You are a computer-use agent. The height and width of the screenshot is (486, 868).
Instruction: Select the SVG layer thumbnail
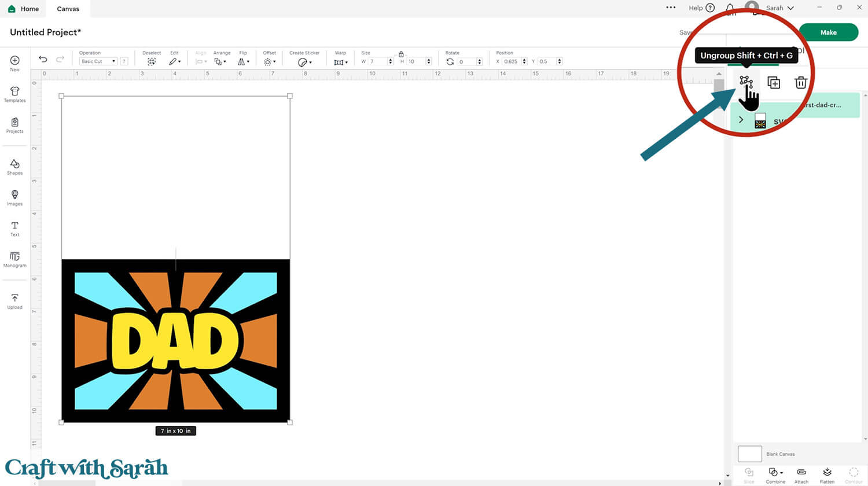pos(760,120)
